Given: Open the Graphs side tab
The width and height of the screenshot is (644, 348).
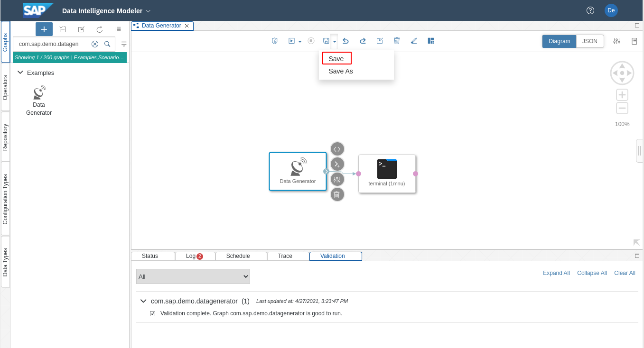Looking at the screenshot, I should coord(5,42).
